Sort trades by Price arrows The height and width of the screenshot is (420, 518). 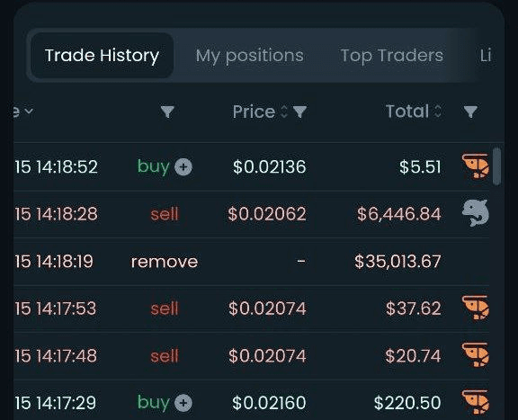coord(284,112)
